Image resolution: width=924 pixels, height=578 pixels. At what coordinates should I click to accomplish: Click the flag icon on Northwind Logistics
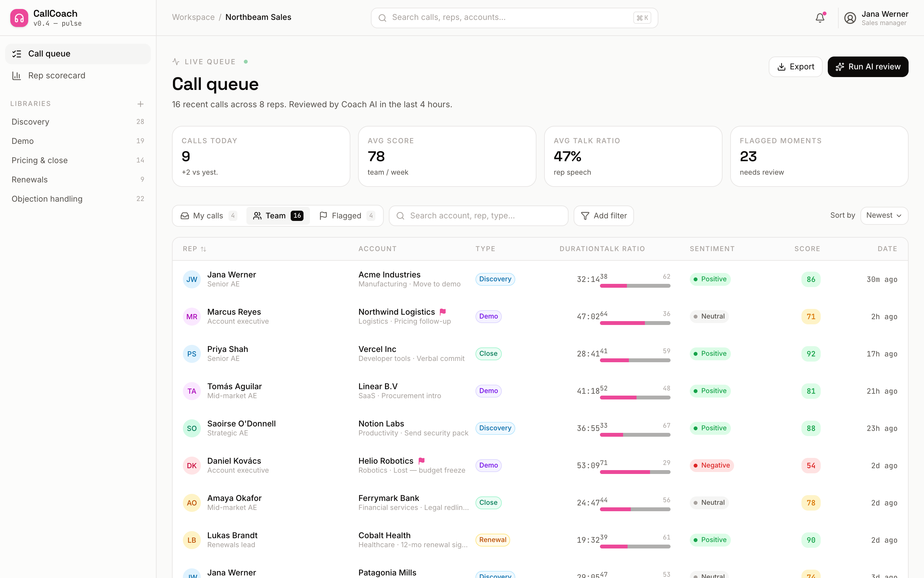pos(443,312)
